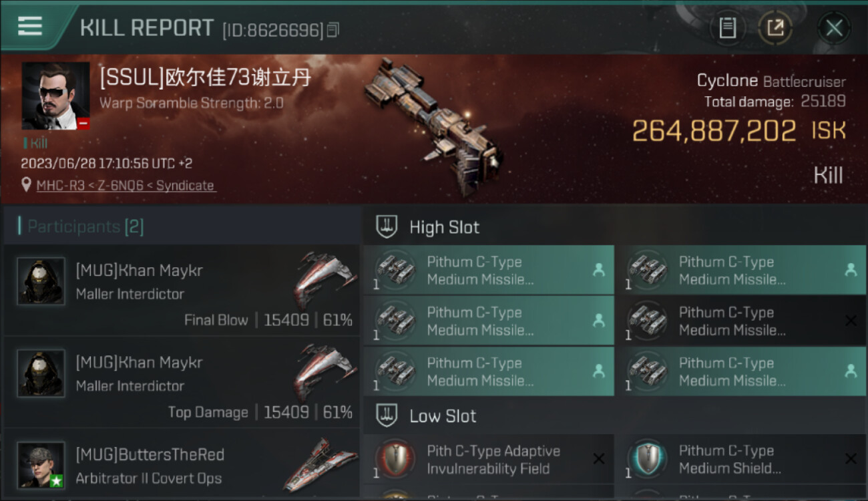Toggle the X mark on destroyed missile launcher
The image size is (868, 501).
pos(851,321)
